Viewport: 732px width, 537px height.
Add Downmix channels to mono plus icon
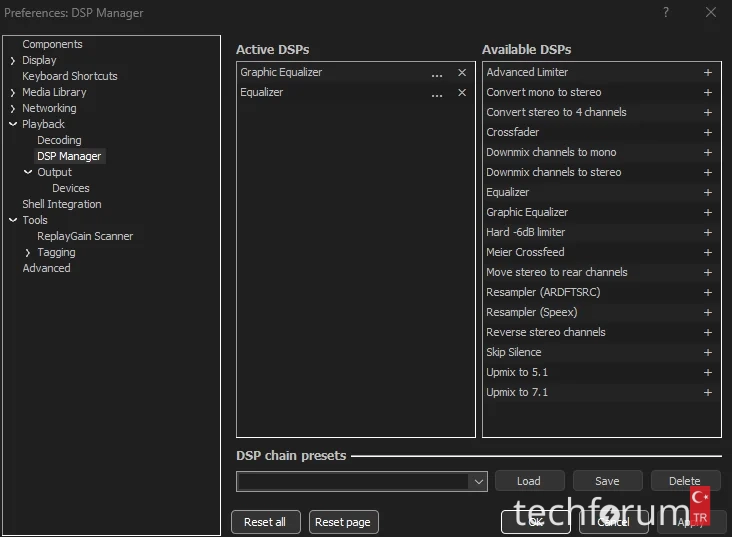(708, 153)
